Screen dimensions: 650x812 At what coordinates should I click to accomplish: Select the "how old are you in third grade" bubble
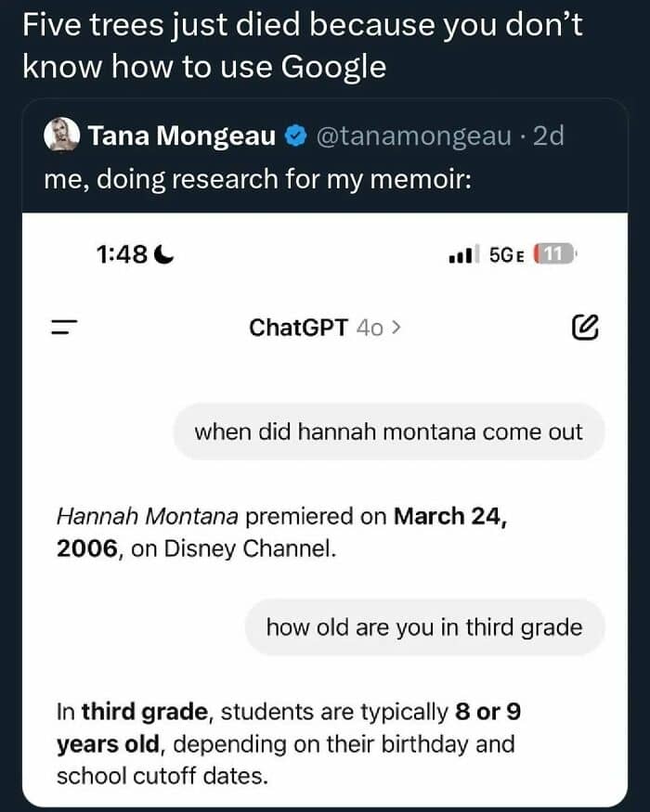(424, 626)
